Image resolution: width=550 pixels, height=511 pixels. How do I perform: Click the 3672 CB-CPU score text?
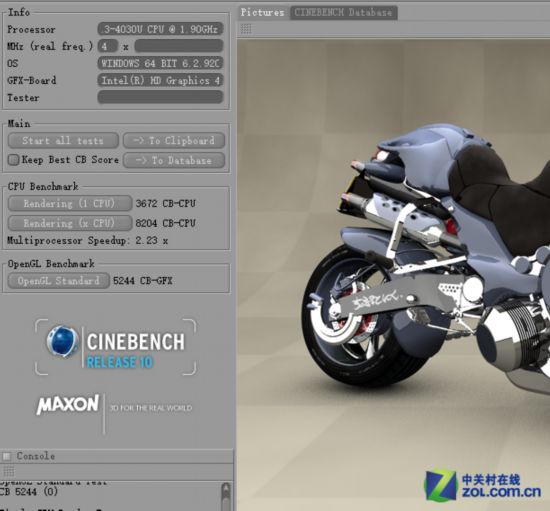pos(166,203)
